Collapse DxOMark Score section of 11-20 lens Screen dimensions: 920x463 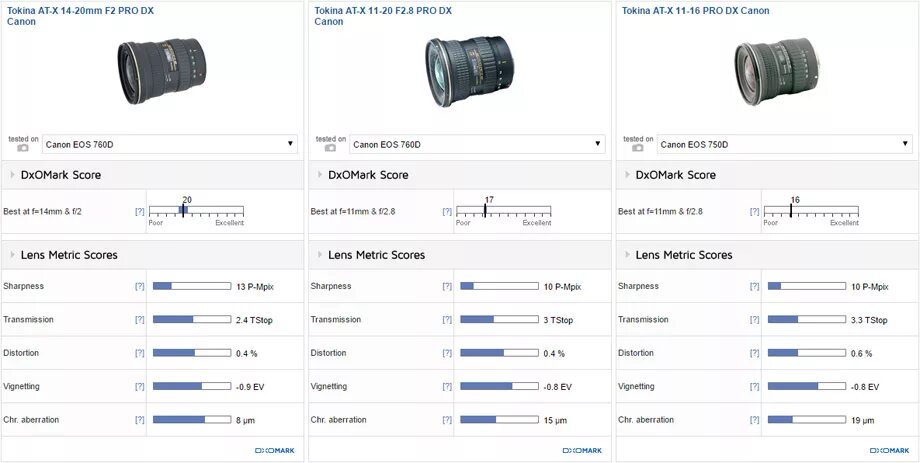320,175
